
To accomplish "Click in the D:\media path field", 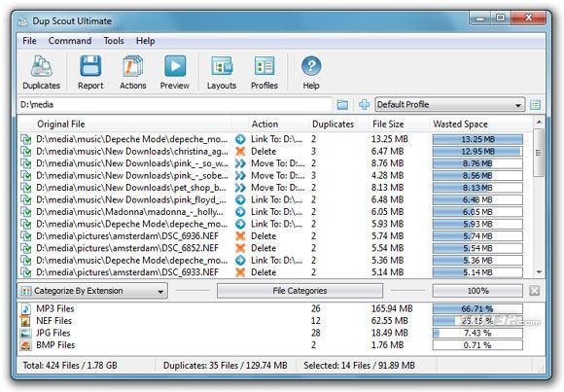I will (x=174, y=105).
